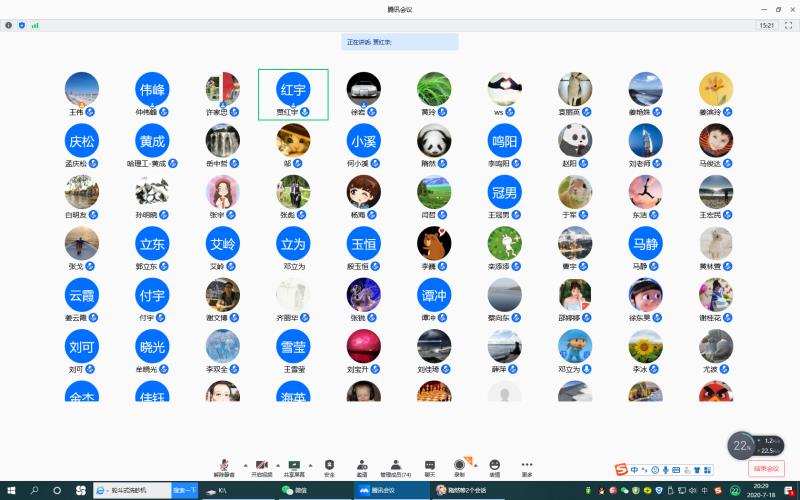Start recording the meeting
Image resolution: width=800 pixels, height=500 pixels.
click(460, 466)
